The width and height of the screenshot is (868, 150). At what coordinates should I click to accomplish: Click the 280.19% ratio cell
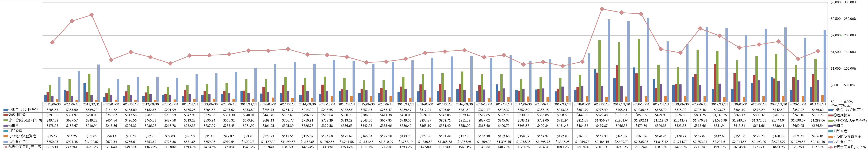coord(602,147)
